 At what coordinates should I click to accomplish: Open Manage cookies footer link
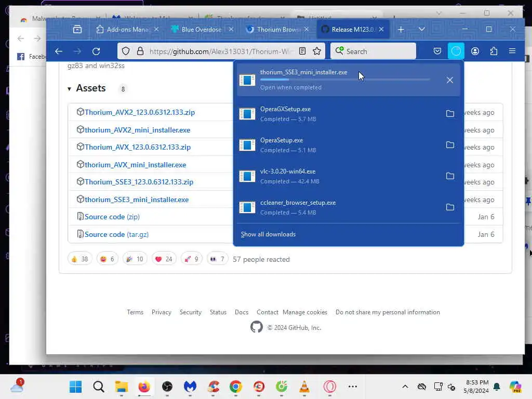[x=304, y=312]
